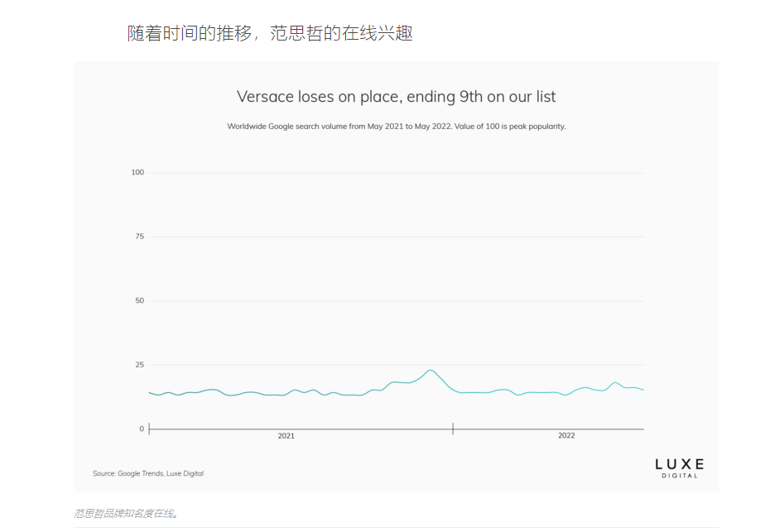The width and height of the screenshot is (765, 532).
Task: Click the 100 y-axis label
Action: tap(137, 172)
